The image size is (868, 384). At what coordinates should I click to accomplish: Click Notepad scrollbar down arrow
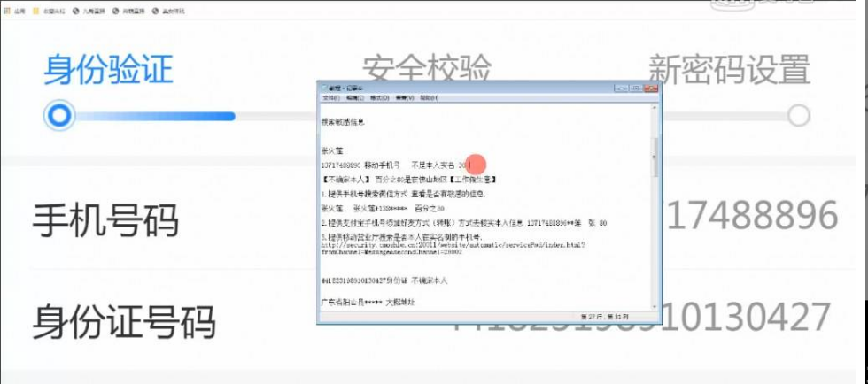[x=656, y=307]
